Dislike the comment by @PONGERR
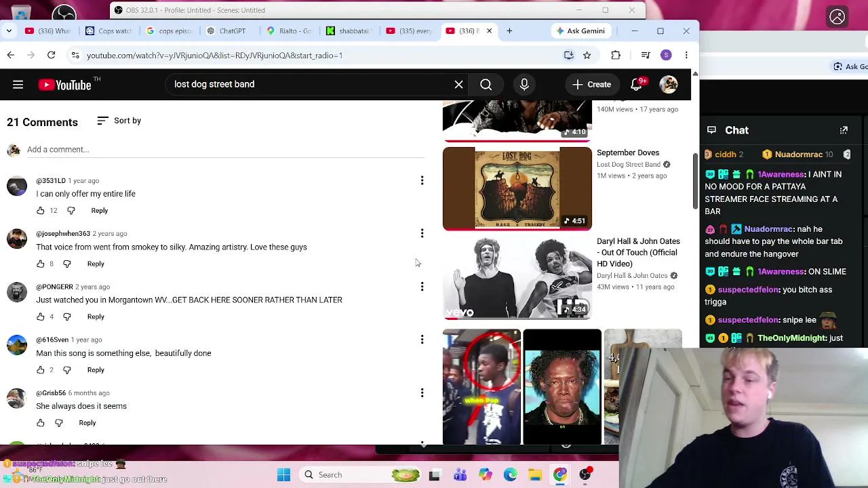The height and width of the screenshot is (488, 868). coord(67,317)
